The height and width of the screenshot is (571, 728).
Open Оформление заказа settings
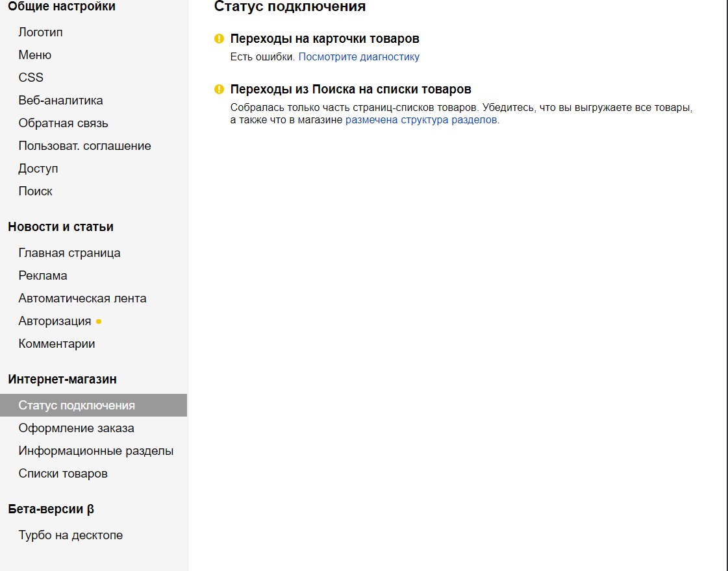[76, 428]
